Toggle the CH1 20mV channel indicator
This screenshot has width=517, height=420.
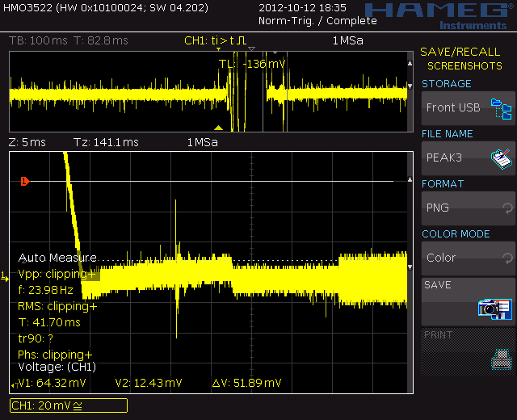(x=69, y=405)
